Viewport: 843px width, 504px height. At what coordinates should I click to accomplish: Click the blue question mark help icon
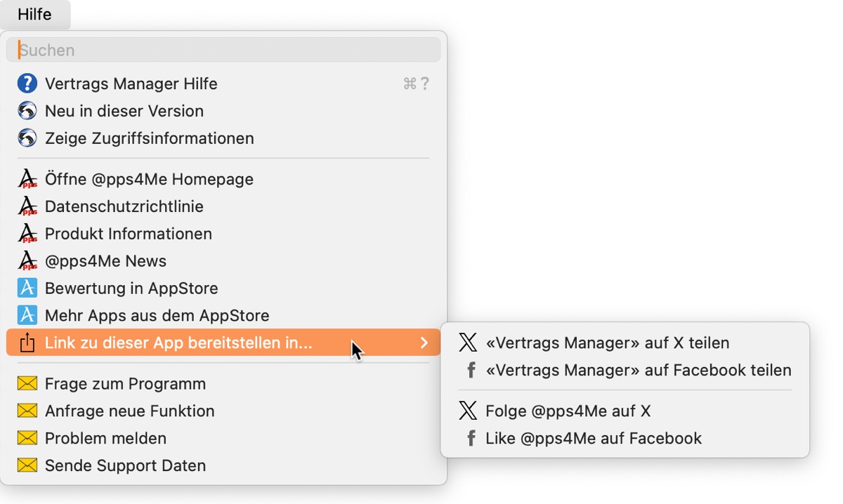coord(27,84)
